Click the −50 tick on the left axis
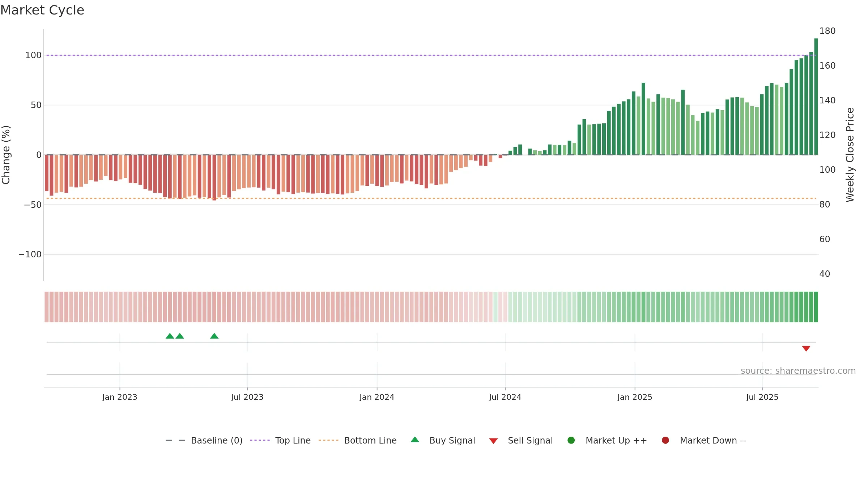The width and height of the screenshot is (868, 488). (x=33, y=205)
